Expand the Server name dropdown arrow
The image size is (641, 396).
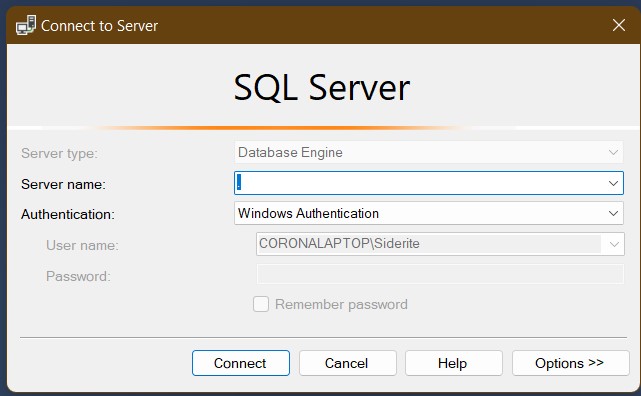tap(613, 183)
